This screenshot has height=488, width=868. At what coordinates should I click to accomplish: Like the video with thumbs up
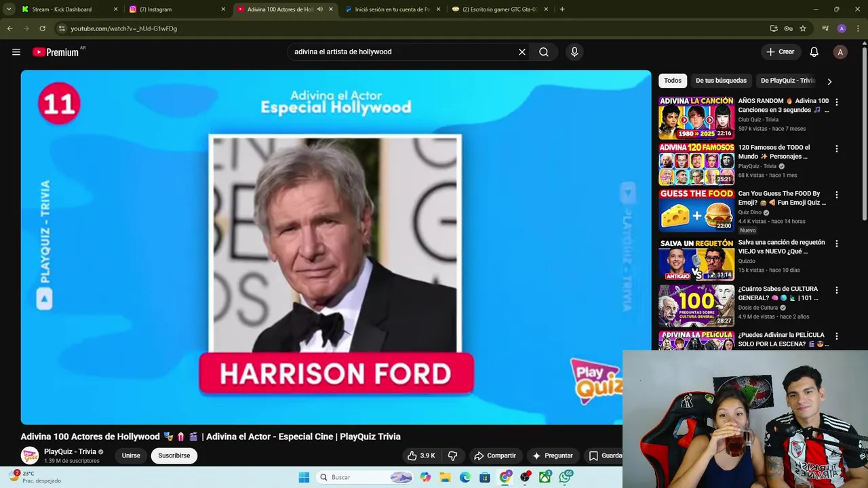coord(421,455)
